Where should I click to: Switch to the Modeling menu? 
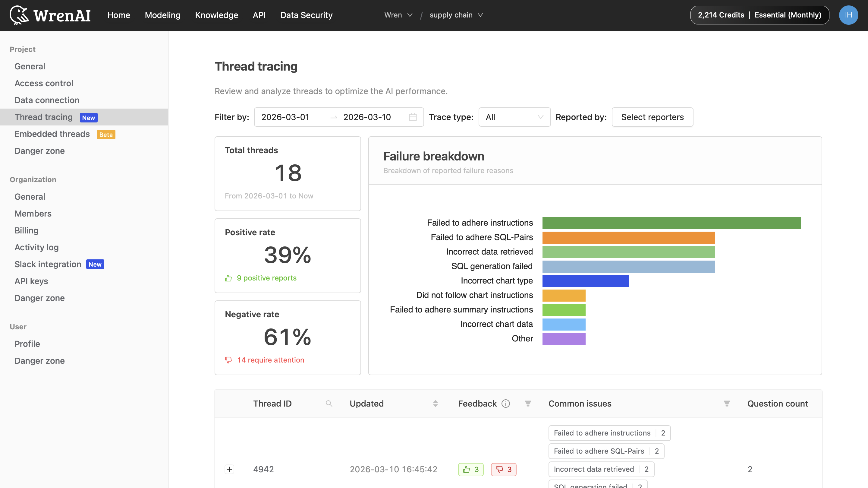click(x=162, y=15)
